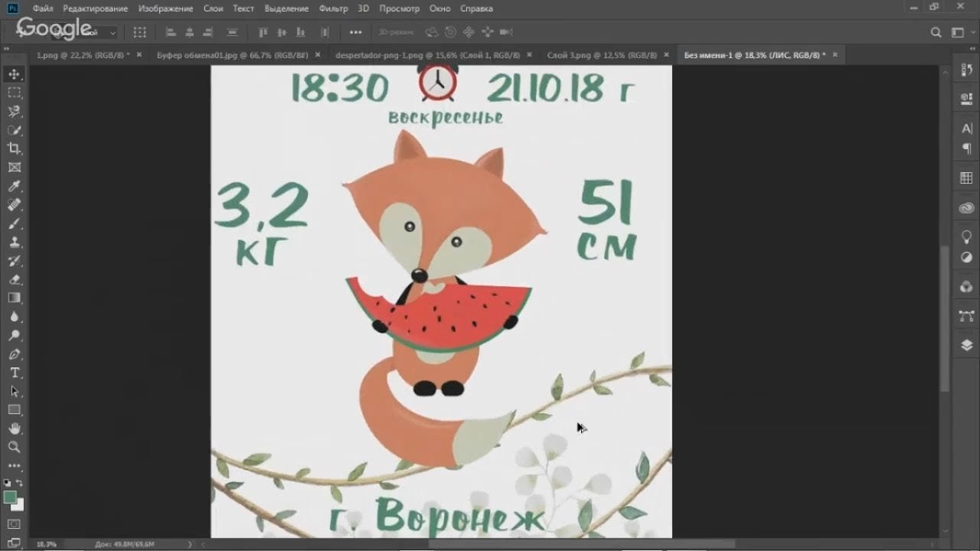Open the Search icon at top right

pyautogui.click(x=936, y=32)
